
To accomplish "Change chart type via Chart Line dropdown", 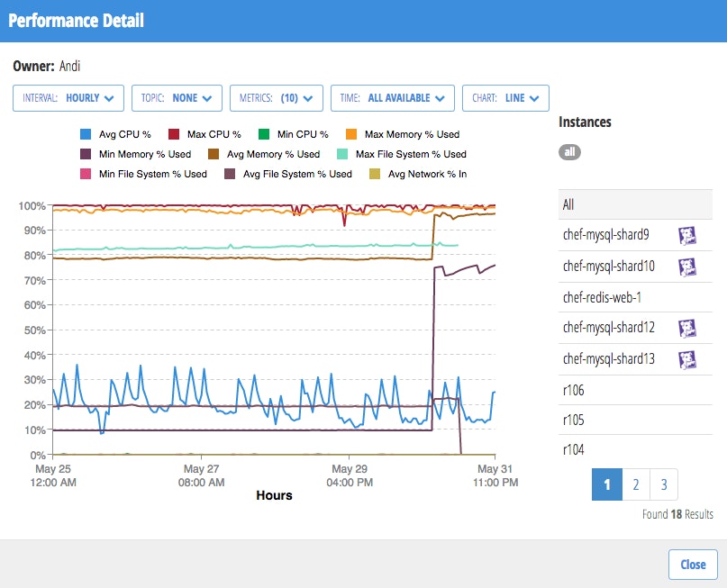I will coord(505,98).
